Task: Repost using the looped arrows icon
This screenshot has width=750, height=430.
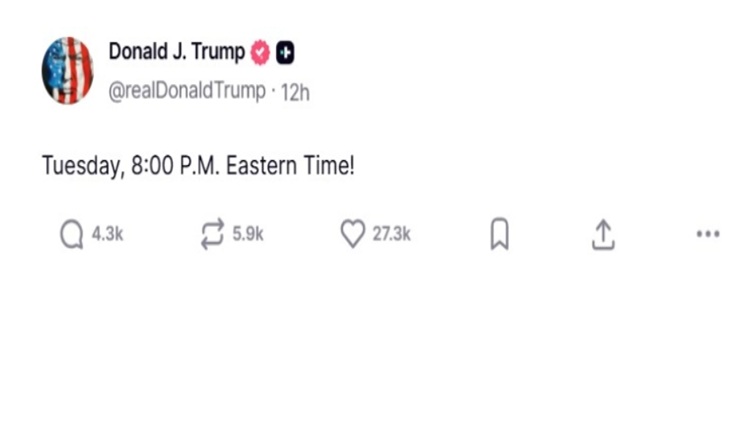Action: tap(212, 235)
